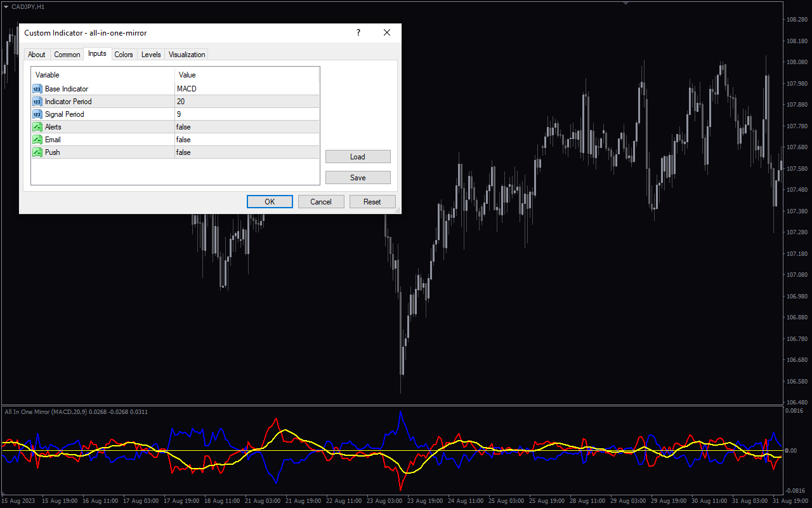Click the help question mark button
The width and height of the screenshot is (812, 508).
point(358,32)
